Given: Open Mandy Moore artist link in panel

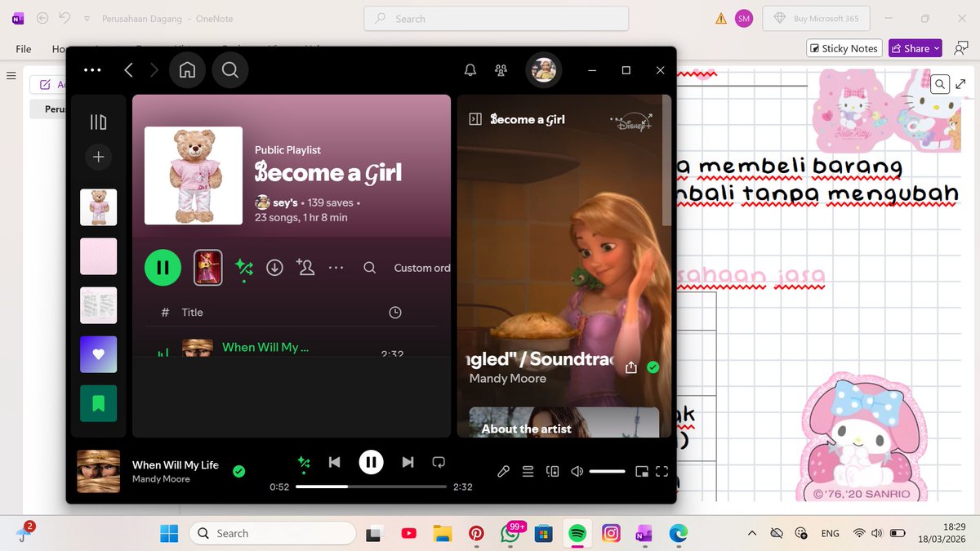Looking at the screenshot, I should pyautogui.click(x=508, y=379).
